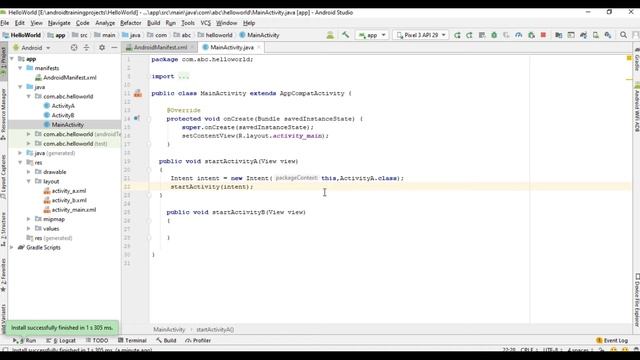Click the override gutter icon on line 14
640x360 pixels.
(x=137, y=118)
